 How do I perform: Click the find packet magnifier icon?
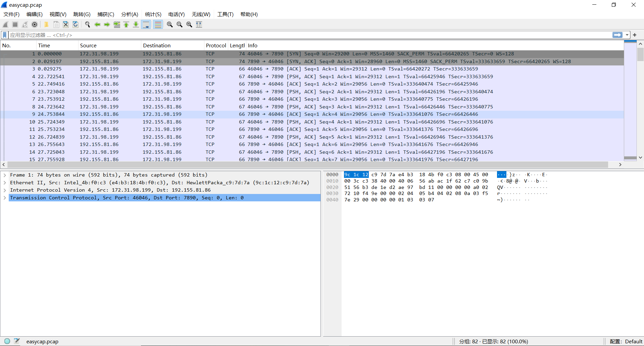click(x=88, y=24)
